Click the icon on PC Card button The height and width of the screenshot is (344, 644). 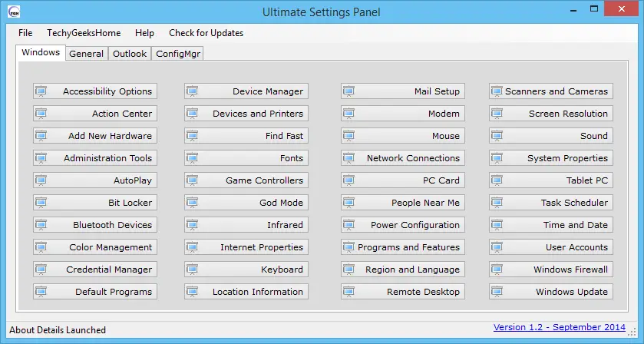(348, 180)
